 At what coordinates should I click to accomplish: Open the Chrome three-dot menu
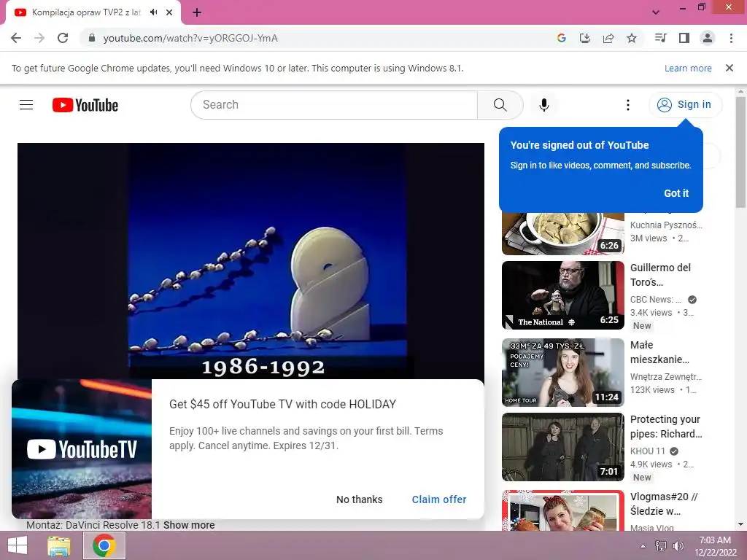click(x=731, y=38)
